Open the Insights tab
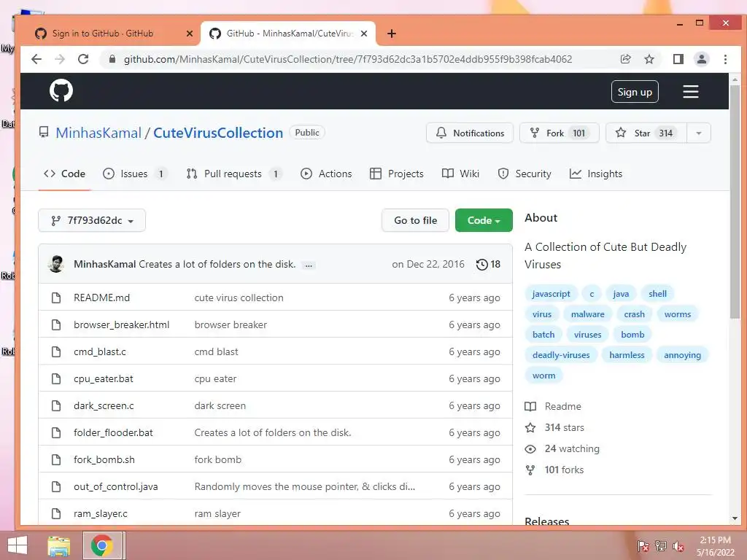This screenshot has width=747, height=560. click(595, 174)
